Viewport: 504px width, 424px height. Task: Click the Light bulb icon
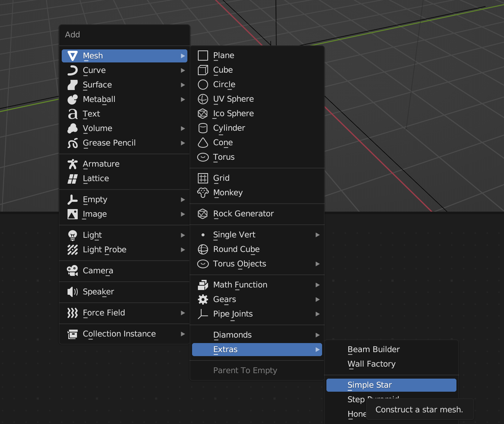(x=73, y=235)
